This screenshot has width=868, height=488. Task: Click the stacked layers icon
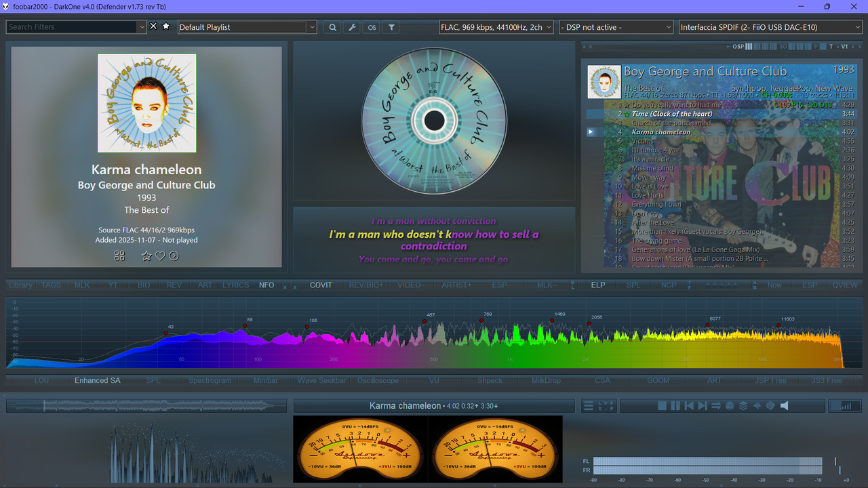point(743,406)
